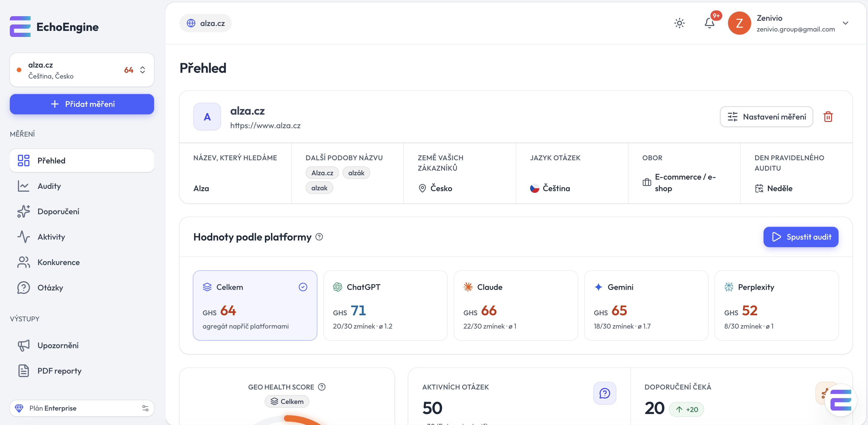Open the PDF reporty menu item
This screenshot has width=868, height=425.
click(x=82, y=371)
